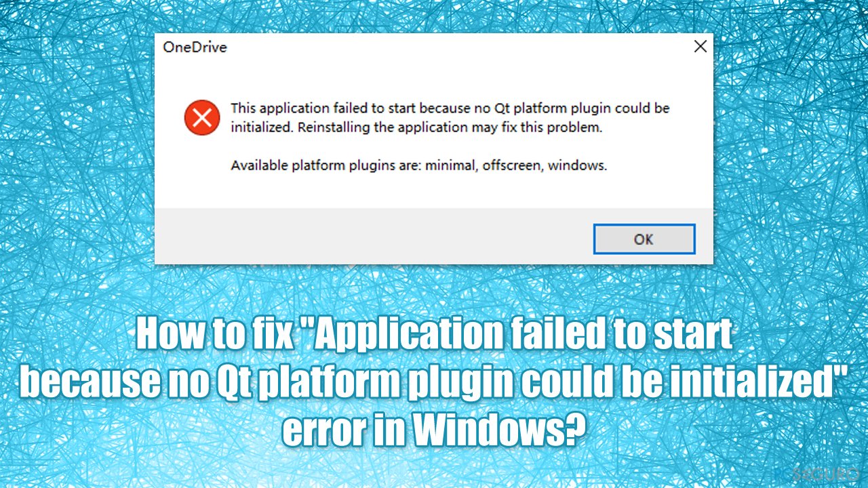This screenshot has width=868, height=488.
Task: Click the word "offscreen" in plugin list
Action: click(x=512, y=165)
